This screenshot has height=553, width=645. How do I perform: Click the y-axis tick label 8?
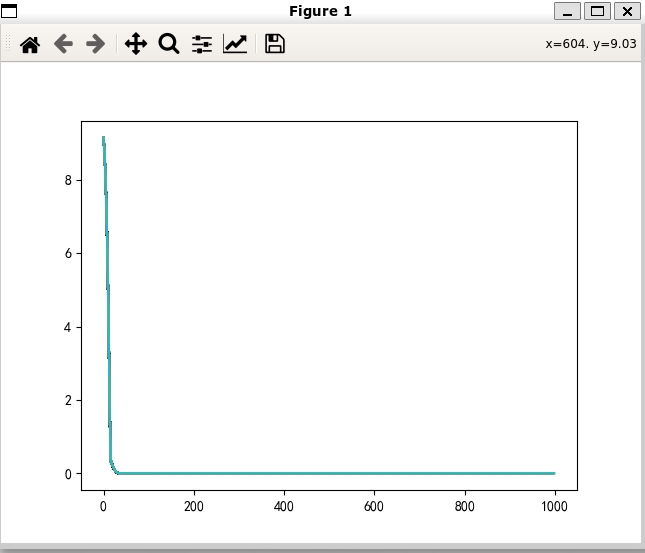pyautogui.click(x=68, y=180)
